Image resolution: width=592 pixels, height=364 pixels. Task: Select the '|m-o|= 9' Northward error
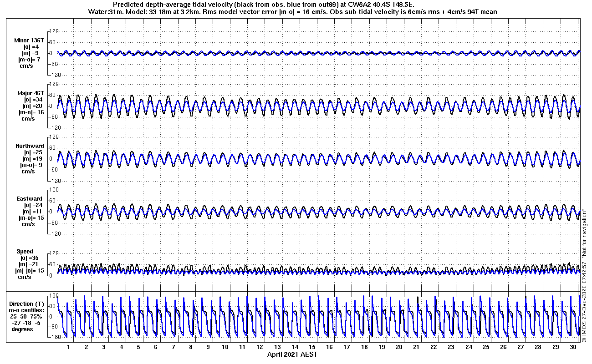[x=31, y=165]
